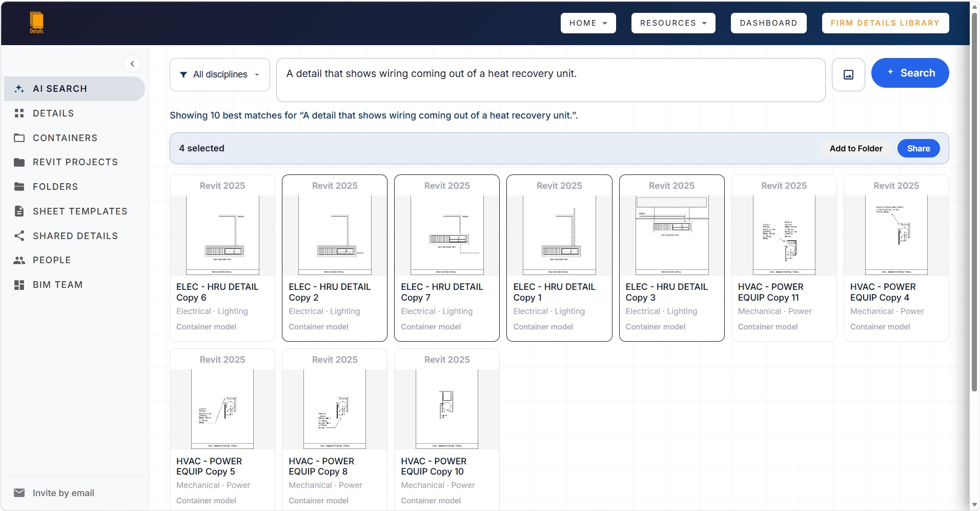980x511 pixels.
Task: Click "Electrical · Lighting" under HRU DETAIL Copy 6
Action: point(212,311)
